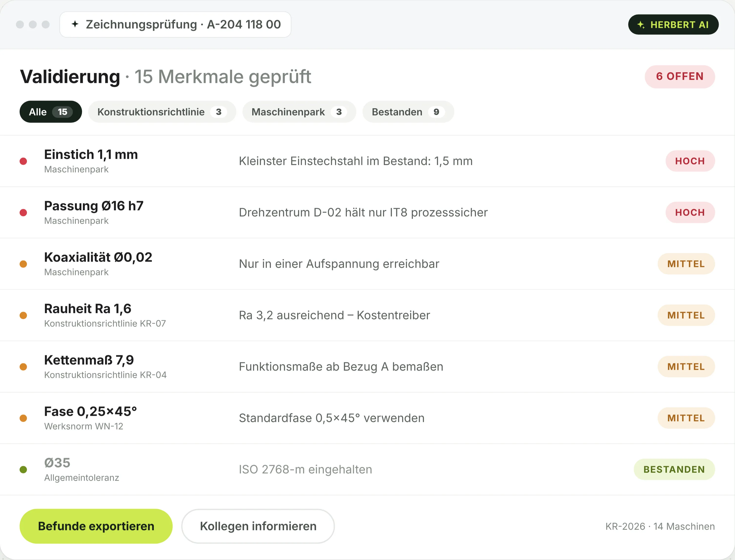Click red status dot of Einstich 1,1 mm
Image resolution: width=735 pixels, height=560 pixels.
23,161
